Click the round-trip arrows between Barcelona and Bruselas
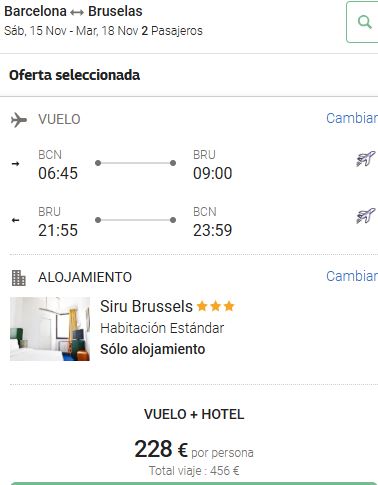The height and width of the screenshot is (485, 378). pos(77,12)
